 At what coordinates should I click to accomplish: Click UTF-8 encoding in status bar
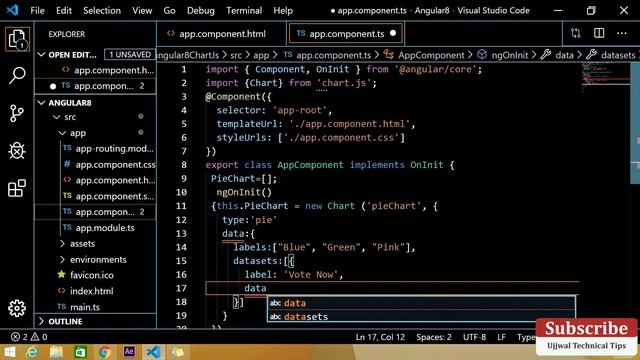tap(474, 337)
